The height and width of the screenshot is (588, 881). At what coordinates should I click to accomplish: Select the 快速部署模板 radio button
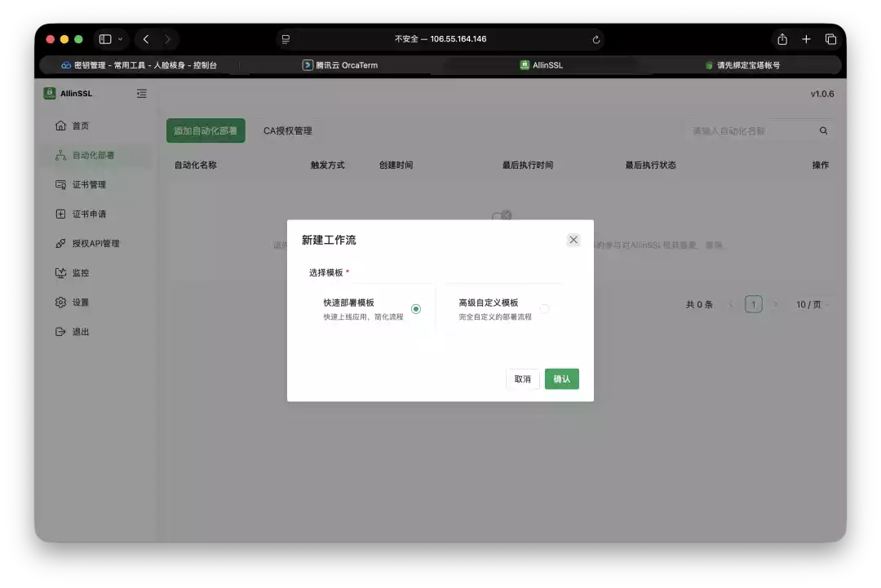pyautogui.click(x=415, y=309)
